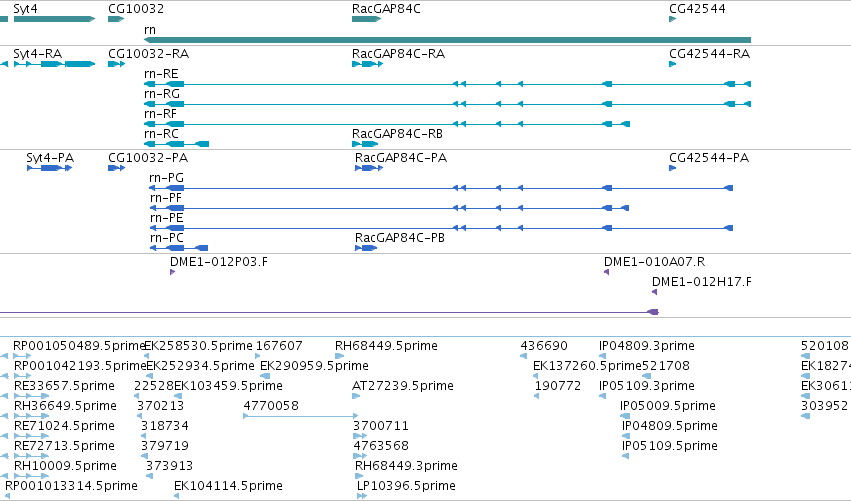Select the rn-RG transcript label

coord(162,94)
